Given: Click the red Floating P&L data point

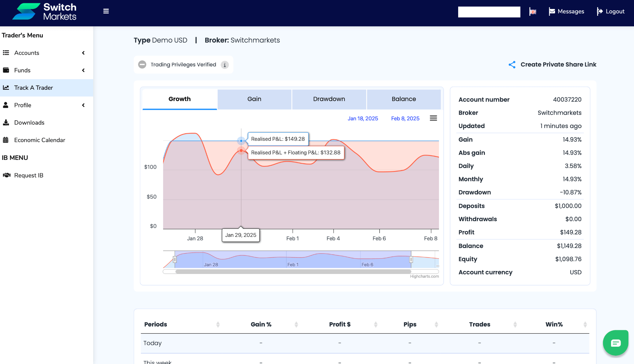Looking at the screenshot, I should coord(241,151).
